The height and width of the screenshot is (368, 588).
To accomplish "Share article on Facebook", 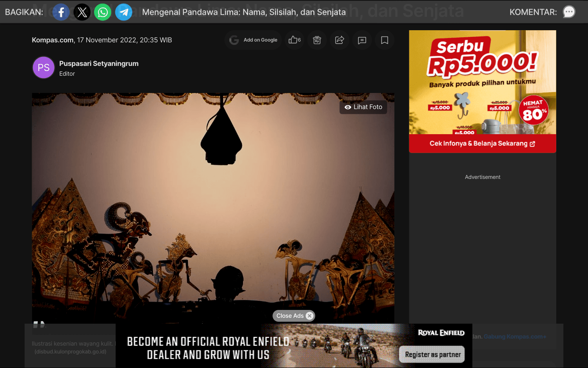I will [61, 12].
